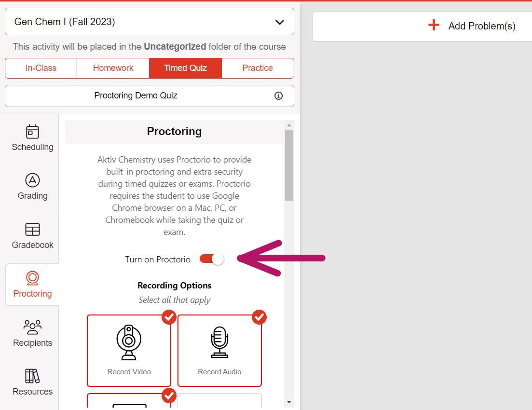532x410 pixels.
Task: Select the In-Class activity button
Action: pyautogui.click(x=41, y=68)
